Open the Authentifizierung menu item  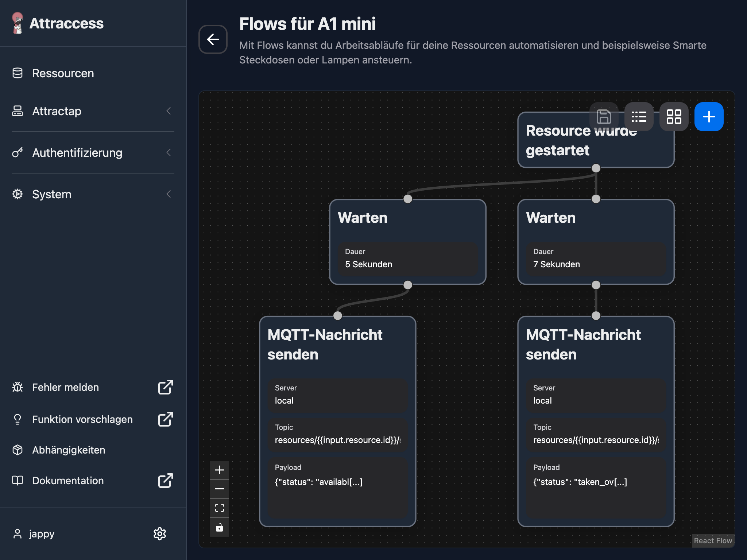click(93, 153)
